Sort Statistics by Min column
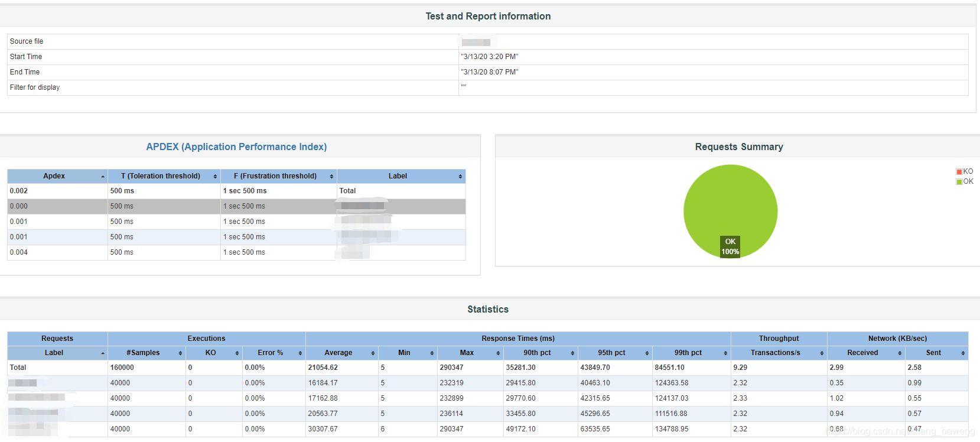 408,353
